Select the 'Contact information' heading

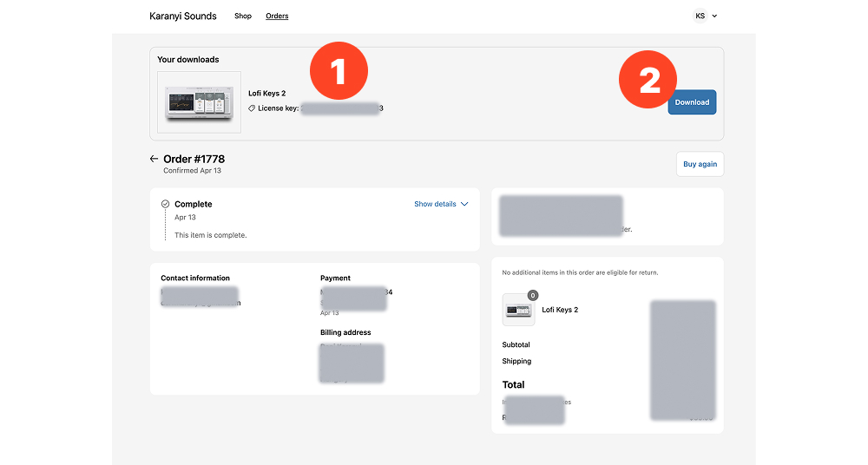click(x=194, y=278)
